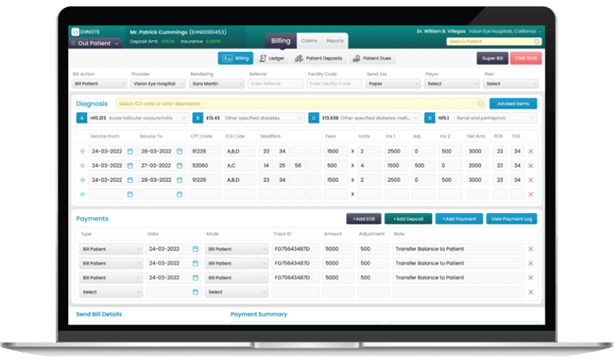This screenshot has width=614, height=364.
Task: Open the Send Via dropdown showing Paper
Action: coord(393,84)
